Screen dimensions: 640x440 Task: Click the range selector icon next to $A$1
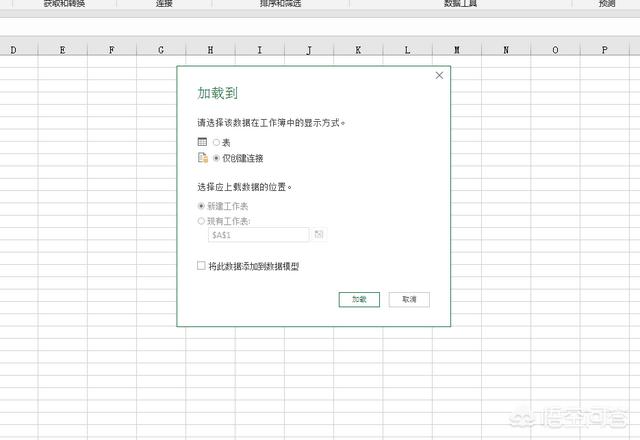pyautogui.click(x=319, y=234)
